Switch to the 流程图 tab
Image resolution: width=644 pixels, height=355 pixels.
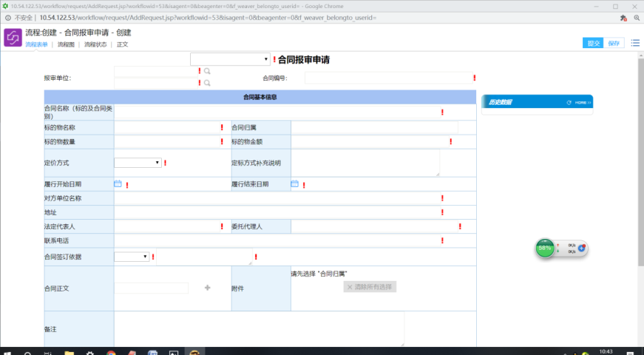click(66, 44)
